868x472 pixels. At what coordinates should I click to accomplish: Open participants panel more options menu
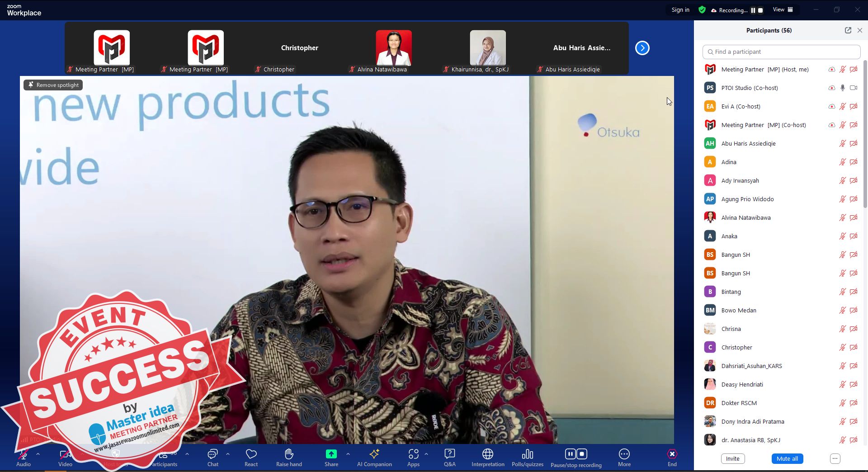tap(835, 458)
